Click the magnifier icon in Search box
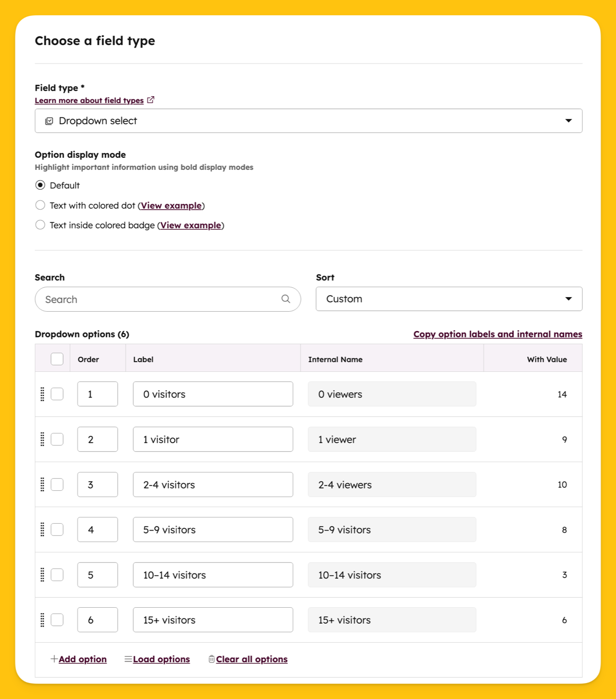 click(x=286, y=299)
